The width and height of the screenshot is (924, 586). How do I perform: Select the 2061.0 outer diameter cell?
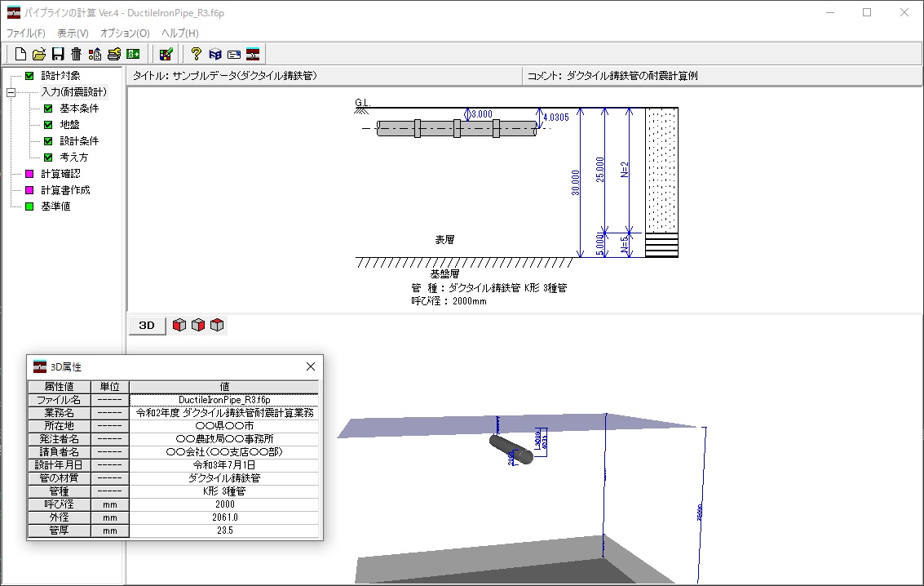[x=224, y=517]
